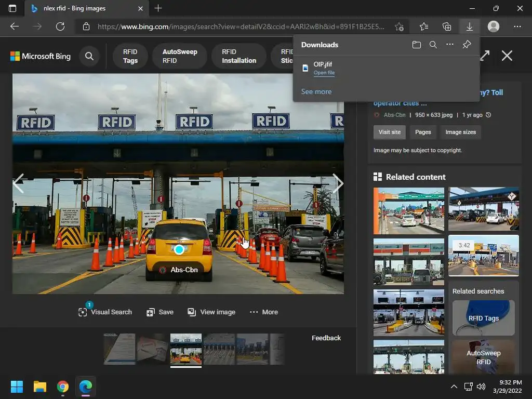Click the Visit site button
Image resolution: width=532 pixels, height=399 pixels.
click(x=389, y=132)
